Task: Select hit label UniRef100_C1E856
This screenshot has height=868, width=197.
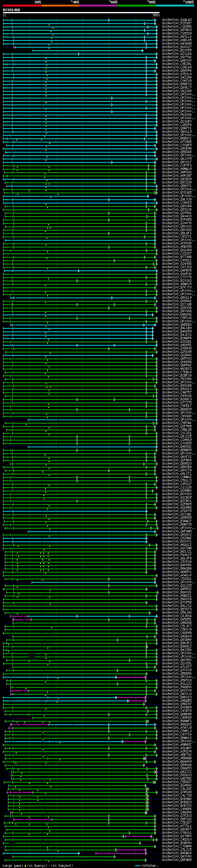Action: (x=177, y=26)
